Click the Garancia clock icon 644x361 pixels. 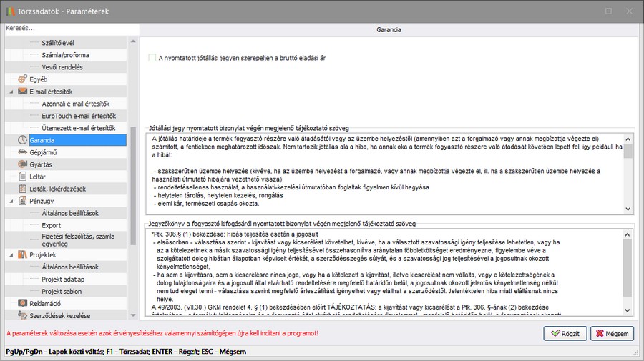23,140
